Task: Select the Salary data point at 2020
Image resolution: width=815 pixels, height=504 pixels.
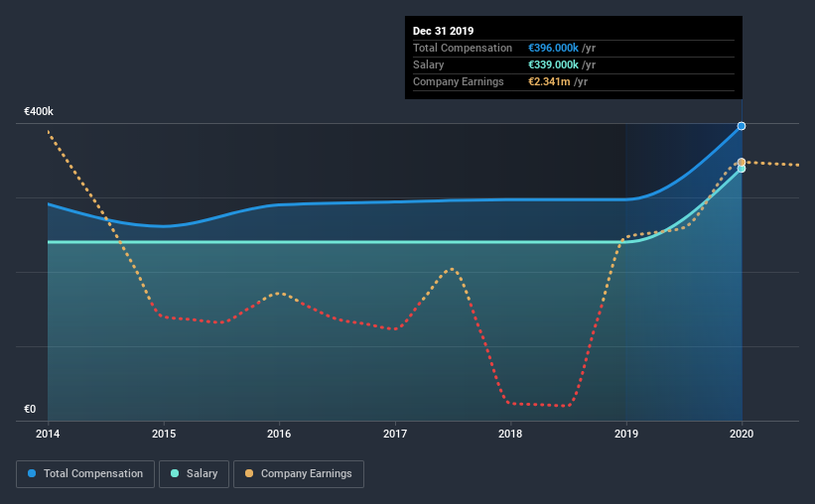Action: (x=742, y=169)
